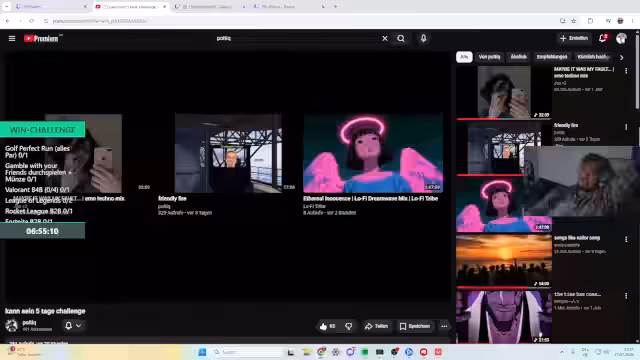Like the video with thumbs up
The image size is (640, 360).
(x=327, y=326)
